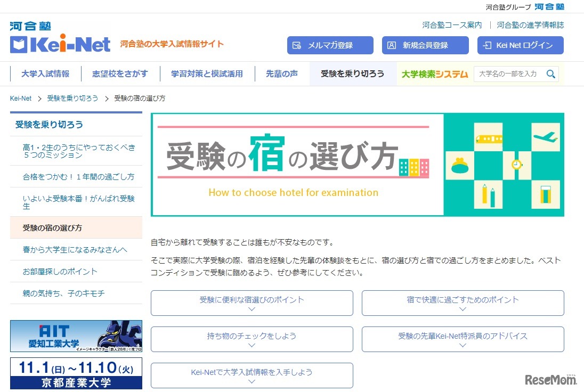Screen dimensions: 584x392
Task: Expand Kei-Netで大学入試情報を入手しよう section
Action: pos(252,375)
